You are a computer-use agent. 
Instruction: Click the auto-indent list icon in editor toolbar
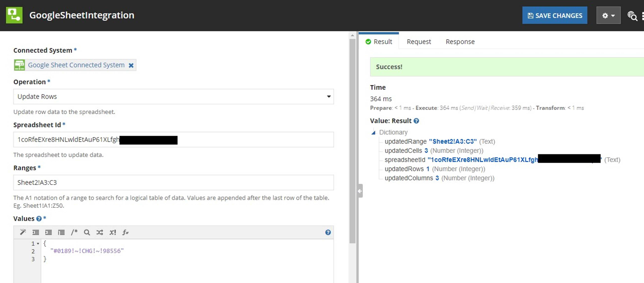click(x=61, y=233)
